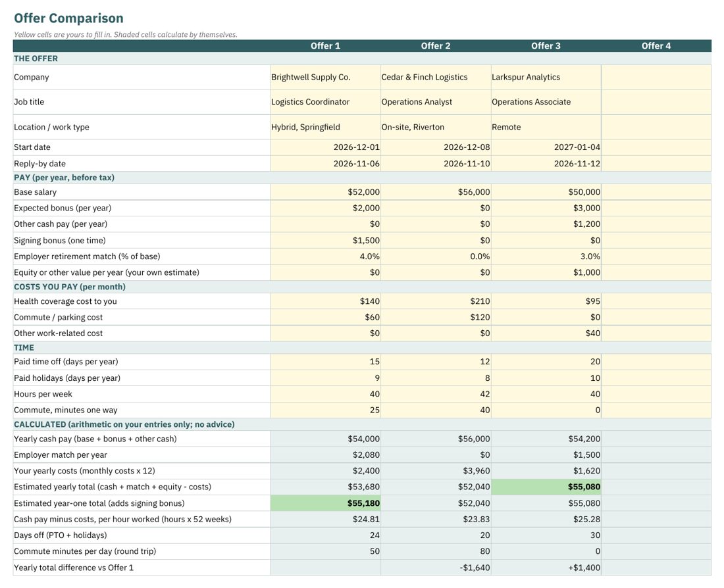Viewport: 724px width, 588px height.
Task: Click the empty Offer 4 Base salary cell
Action: pos(656,192)
